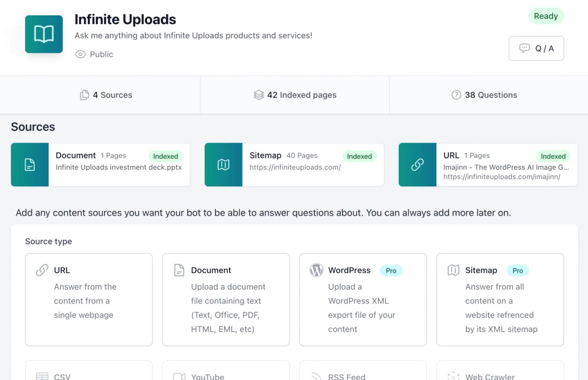Open the Q/A chat panel
The height and width of the screenshot is (380, 588).
click(536, 48)
